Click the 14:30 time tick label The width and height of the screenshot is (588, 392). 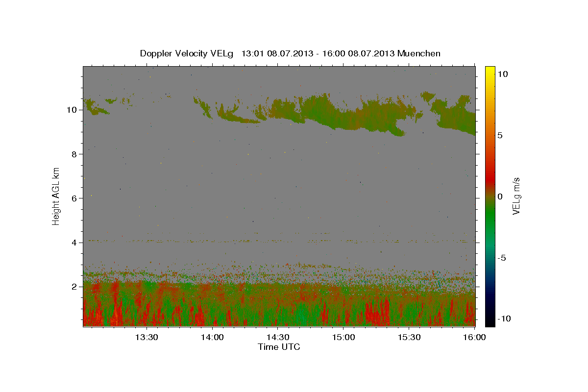[x=278, y=337]
